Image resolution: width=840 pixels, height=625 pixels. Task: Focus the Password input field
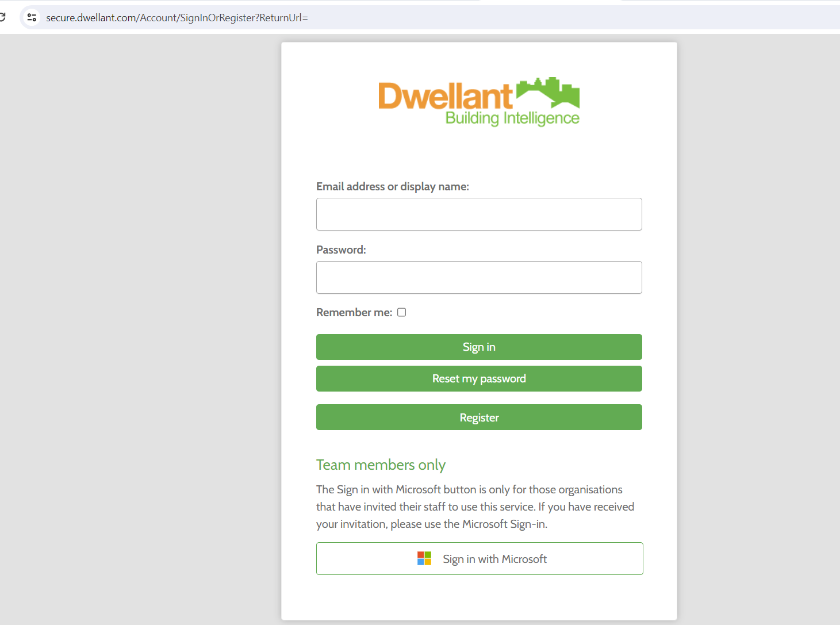pos(478,277)
